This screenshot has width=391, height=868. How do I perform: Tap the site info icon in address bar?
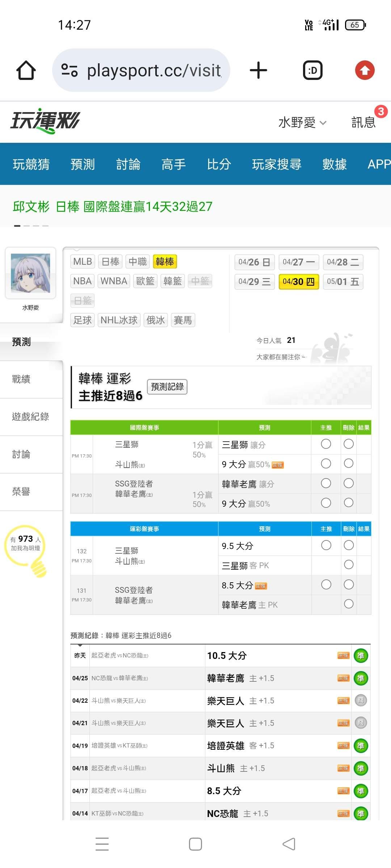(70, 70)
